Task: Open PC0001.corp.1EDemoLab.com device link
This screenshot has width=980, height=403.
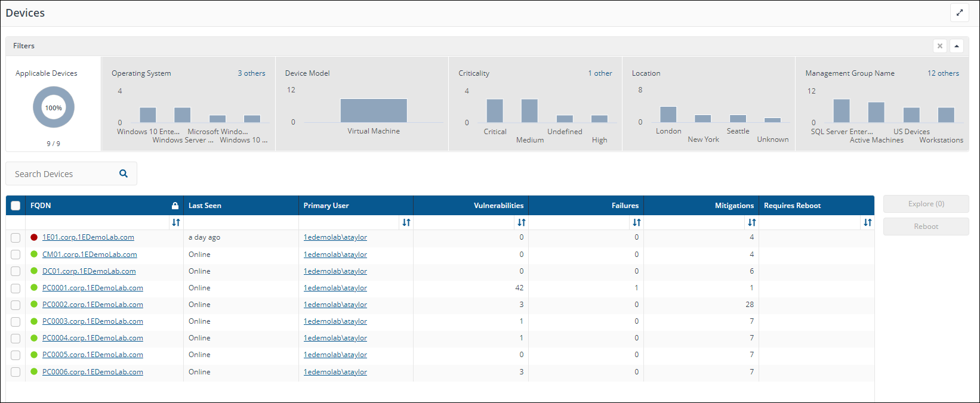Action: pyautogui.click(x=93, y=288)
